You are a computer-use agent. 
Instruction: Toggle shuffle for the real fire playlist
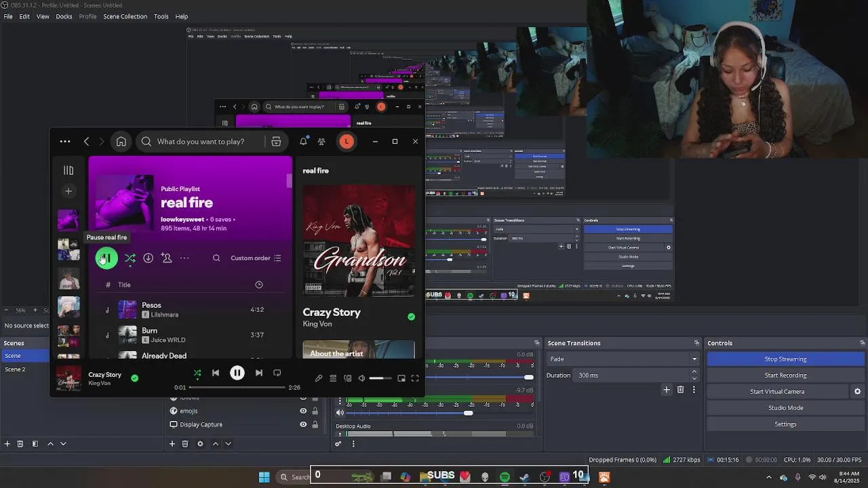[130, 258]
